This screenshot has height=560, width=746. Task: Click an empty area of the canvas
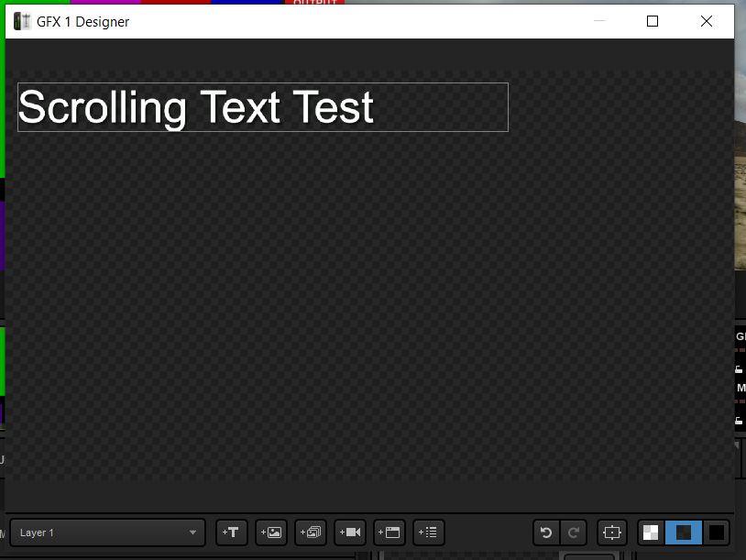[367, 321]
